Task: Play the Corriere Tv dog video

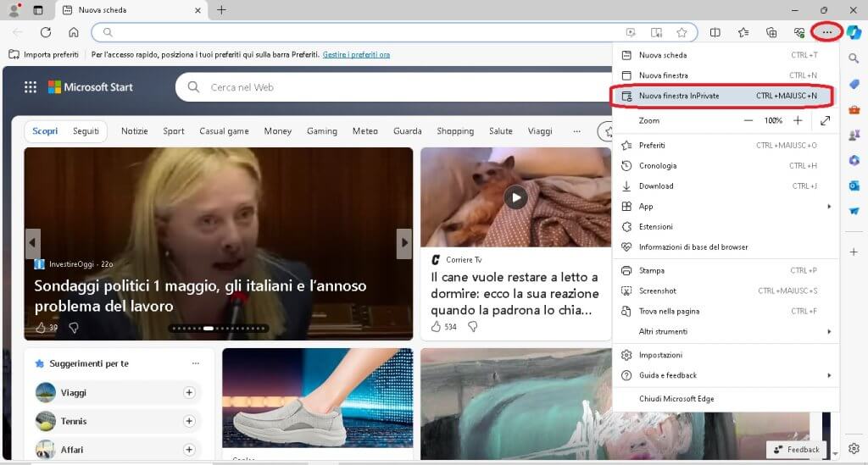Action: click(515, 197)
